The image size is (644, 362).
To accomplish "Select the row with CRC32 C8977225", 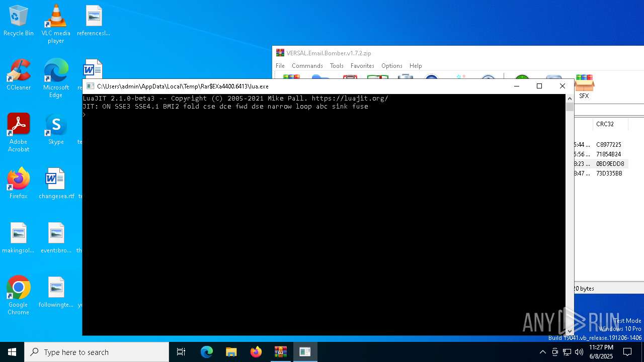I will [x=609, y=145].
